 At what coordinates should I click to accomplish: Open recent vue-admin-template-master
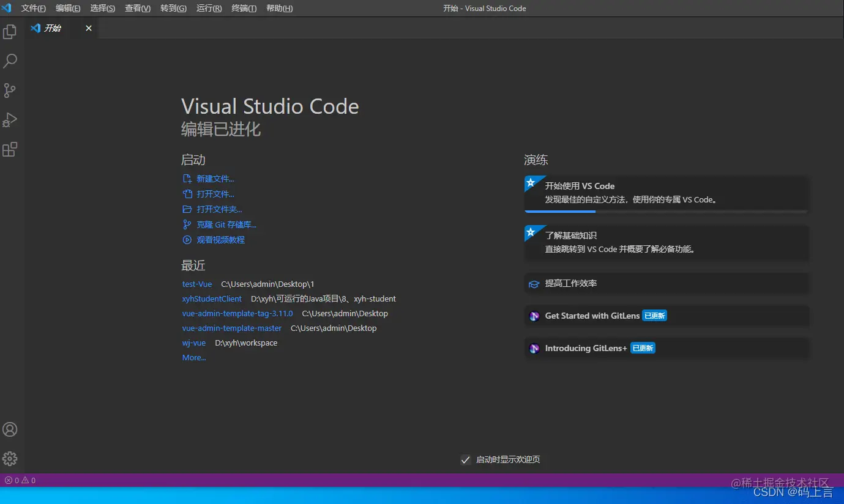pos(232,328)
